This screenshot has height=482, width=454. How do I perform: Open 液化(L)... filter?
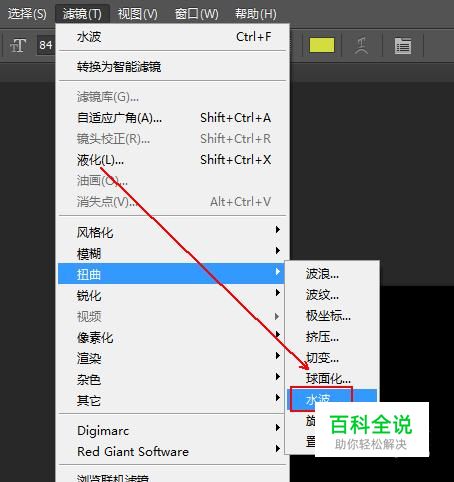[172, 160]
